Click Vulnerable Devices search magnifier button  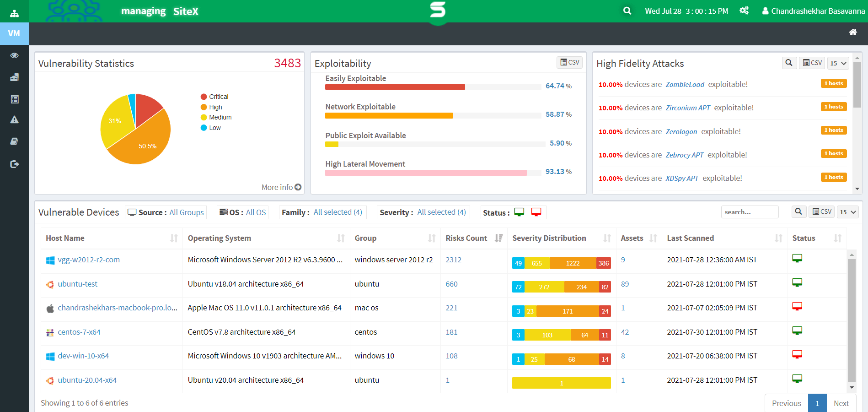[798, 211]
